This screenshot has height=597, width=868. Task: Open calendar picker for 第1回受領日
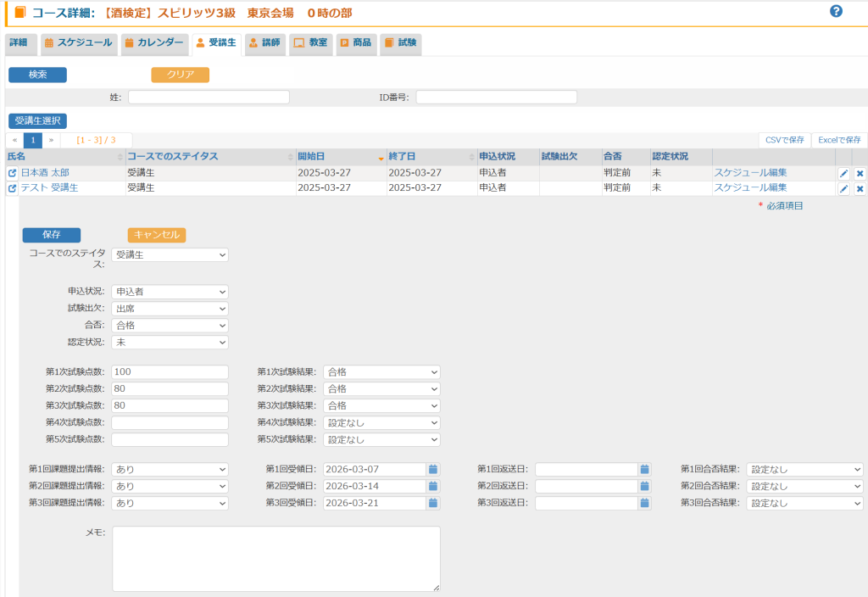pyautogui.click(x=433, y=469)
